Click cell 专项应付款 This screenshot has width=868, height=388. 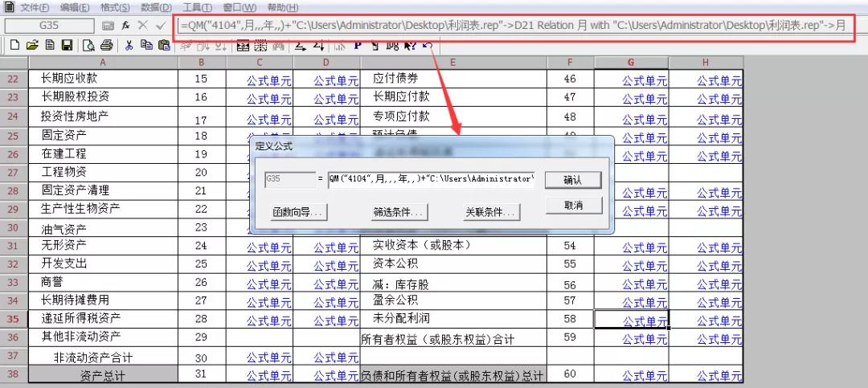(x=453, y=116)
